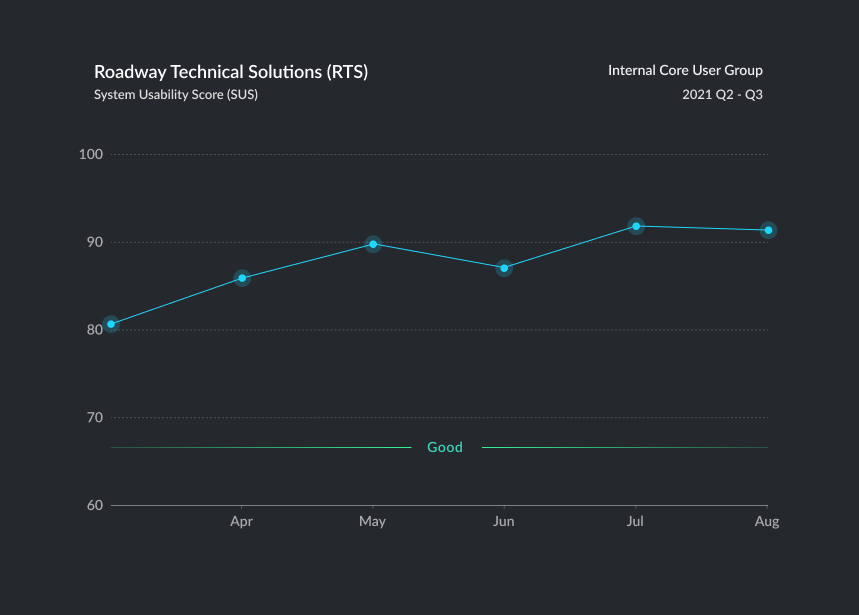Click the 80 y-axis value
The width and height of the screenshot is (859, 615).
(94, 329)
